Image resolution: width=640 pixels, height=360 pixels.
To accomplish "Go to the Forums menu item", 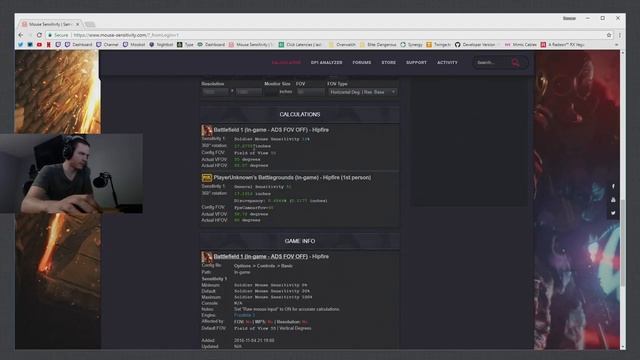I will tap(362, 62).
